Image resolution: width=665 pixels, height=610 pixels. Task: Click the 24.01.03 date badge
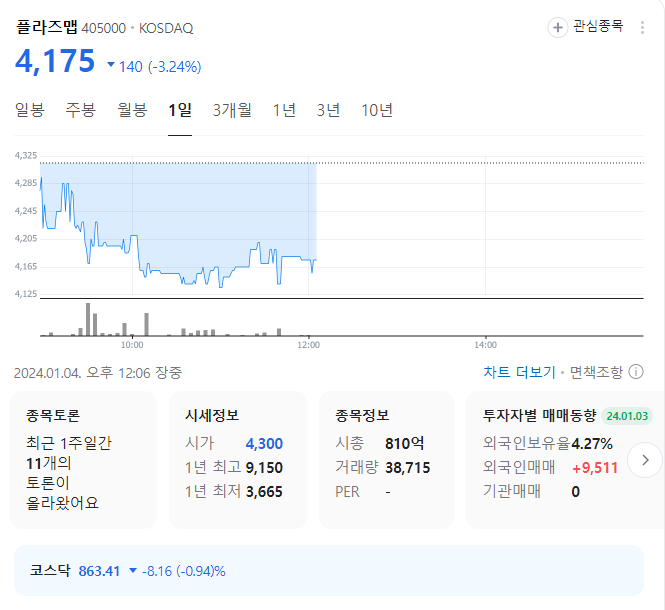tap(627, 416)
